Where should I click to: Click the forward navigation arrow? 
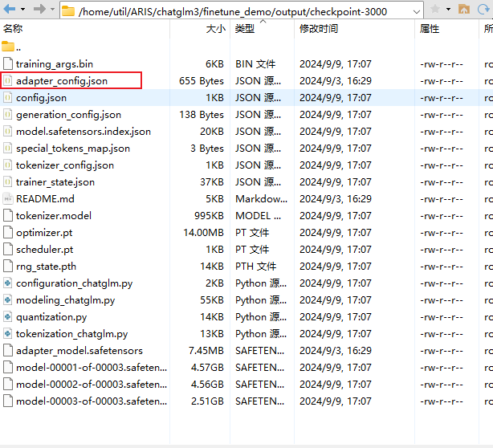(40, 10)
